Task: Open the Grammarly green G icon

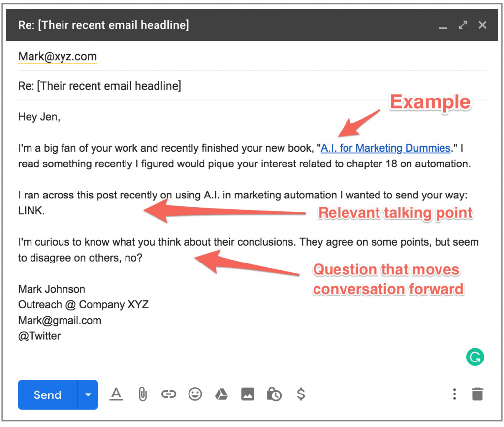Action: [x=475, y=357]
